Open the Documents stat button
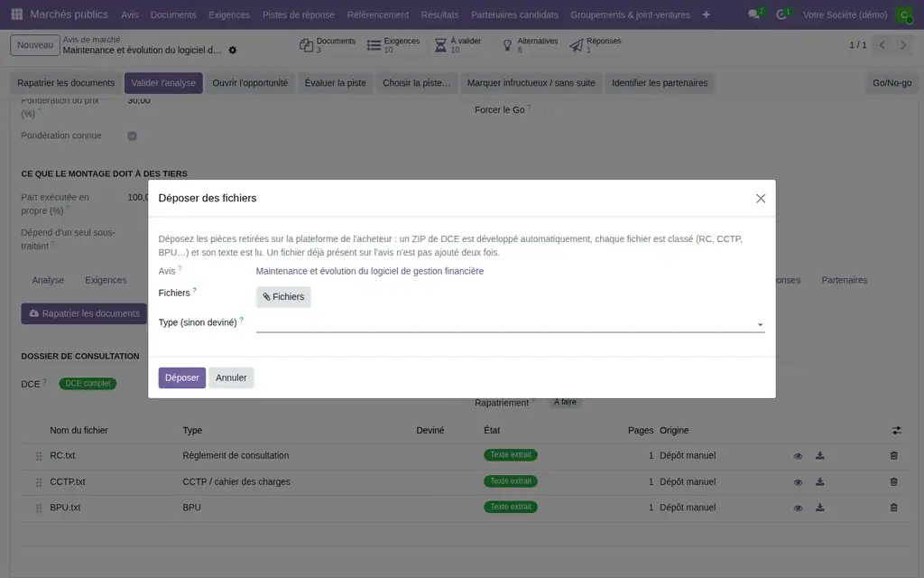This screenshot has width=924, height=578. tap(328, 45)
